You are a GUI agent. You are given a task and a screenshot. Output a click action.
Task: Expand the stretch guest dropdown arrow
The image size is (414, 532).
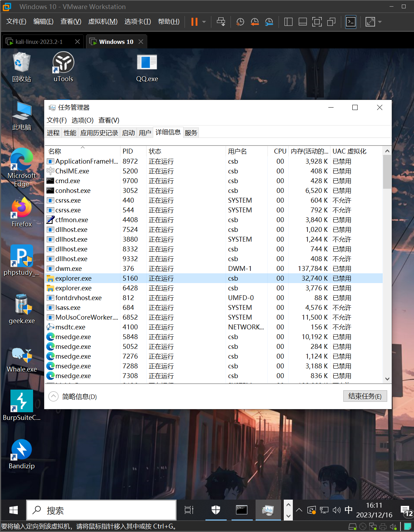point(380,22)
